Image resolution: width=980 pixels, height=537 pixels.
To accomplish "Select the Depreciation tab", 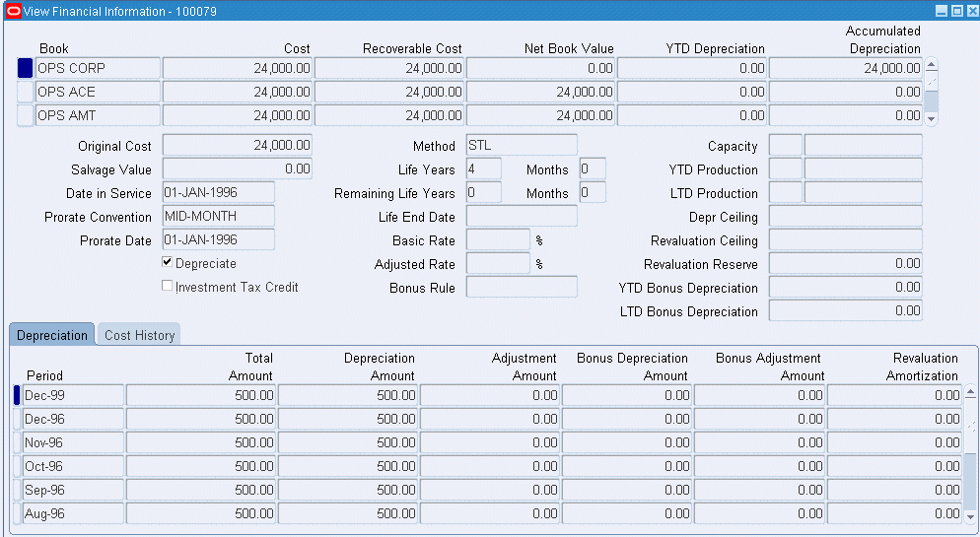I will (52, 335).
